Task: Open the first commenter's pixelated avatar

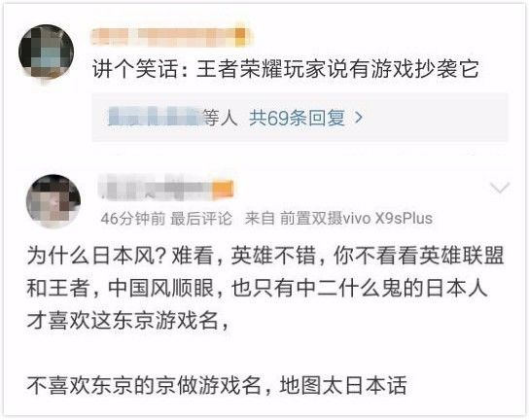Action: (x=47, y=52)
